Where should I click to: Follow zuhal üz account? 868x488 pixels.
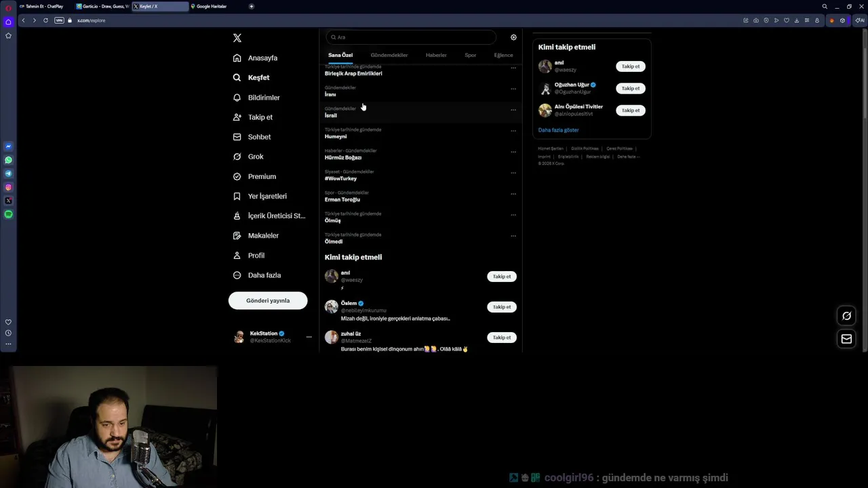(x=502, y=338)
